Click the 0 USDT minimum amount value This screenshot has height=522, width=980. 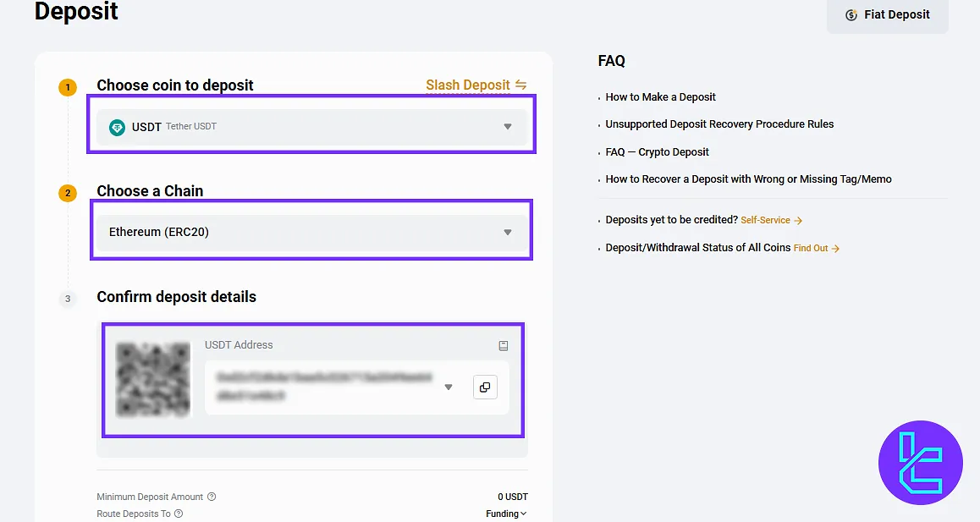[x=513, y=497]
